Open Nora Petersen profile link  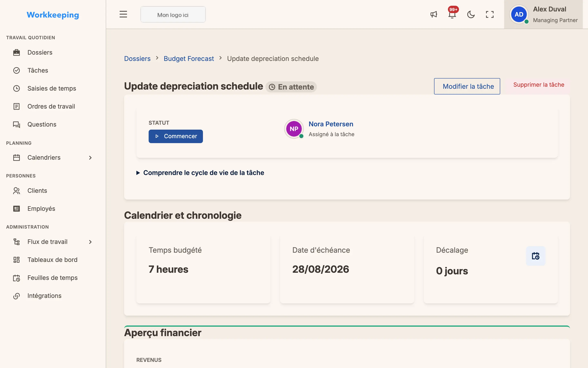(x=331, y=124)
